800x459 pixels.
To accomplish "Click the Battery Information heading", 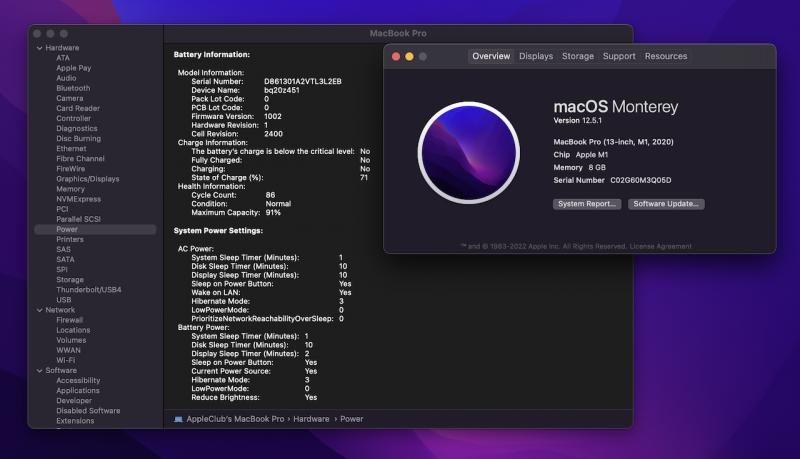I will [x=212, y=55].
